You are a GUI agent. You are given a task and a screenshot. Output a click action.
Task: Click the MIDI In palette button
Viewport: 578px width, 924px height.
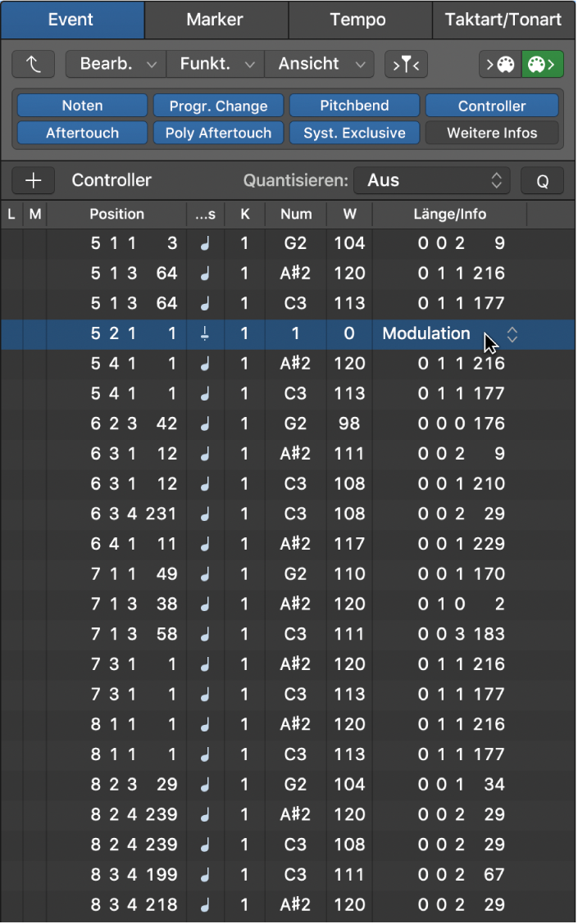tap(500, 64)
